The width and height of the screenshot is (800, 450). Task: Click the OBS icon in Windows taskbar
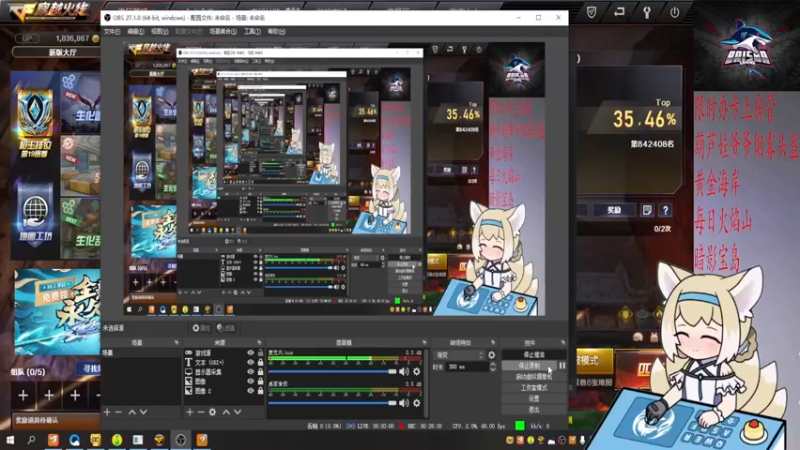point(181,440)
